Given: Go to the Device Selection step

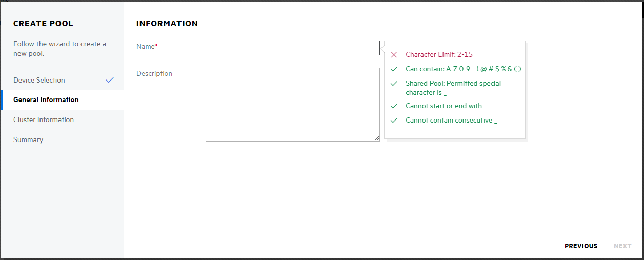Looking at the screenshot, I should 39,80.
